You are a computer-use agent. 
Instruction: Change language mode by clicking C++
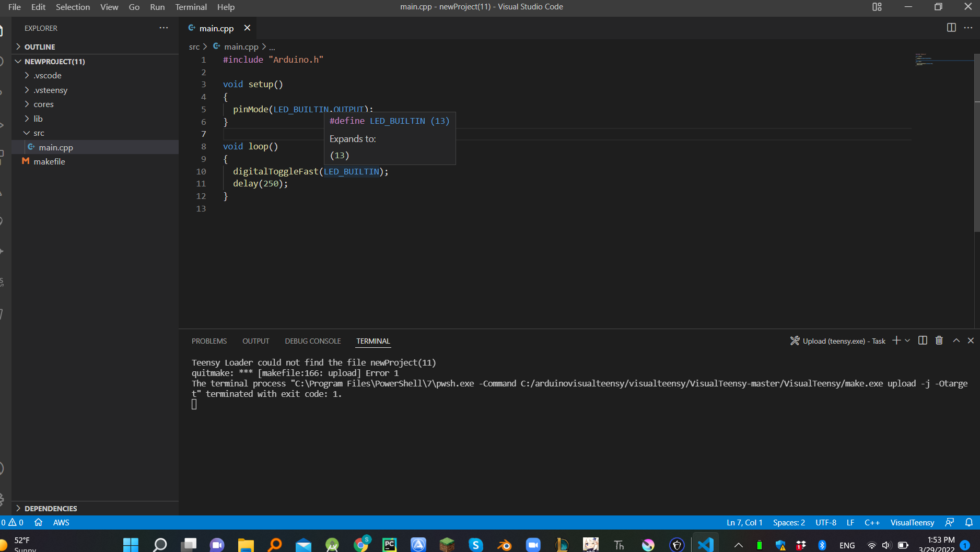click(x=872, y=522)
